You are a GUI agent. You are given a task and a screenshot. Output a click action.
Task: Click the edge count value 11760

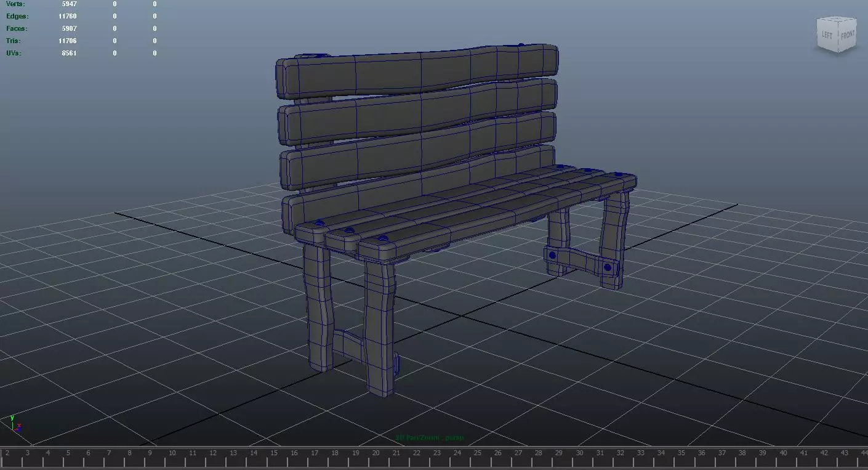67,16
